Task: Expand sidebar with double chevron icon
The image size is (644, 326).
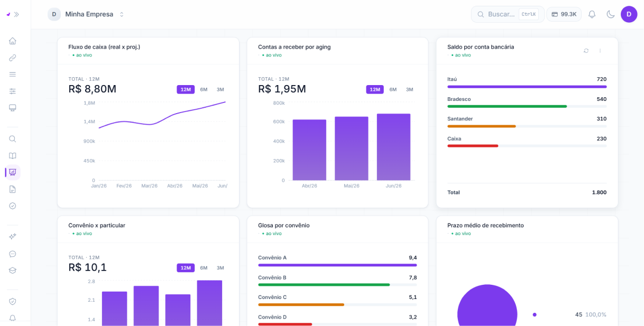Action: click(16, 14)
